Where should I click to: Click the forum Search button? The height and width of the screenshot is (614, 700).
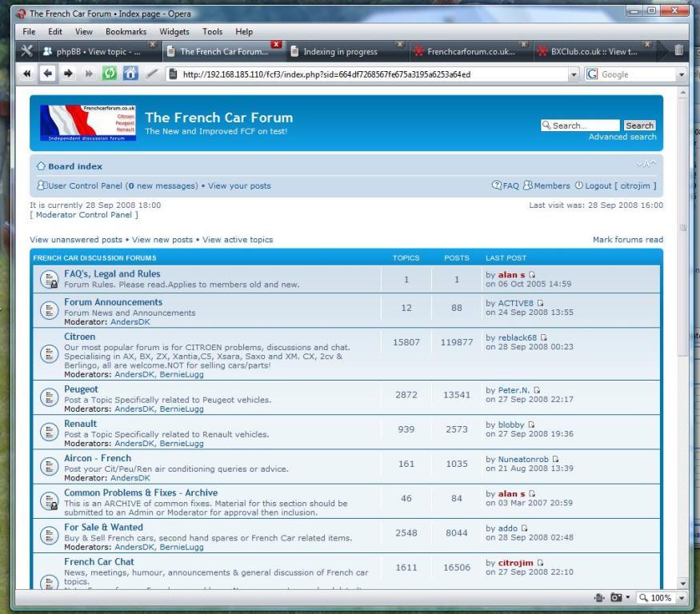tap(639, 126)
